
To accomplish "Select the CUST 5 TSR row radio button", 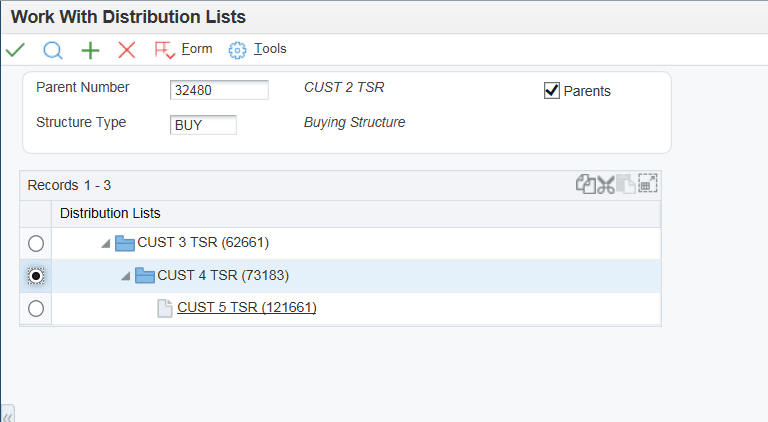I will (x=36, y=309).
